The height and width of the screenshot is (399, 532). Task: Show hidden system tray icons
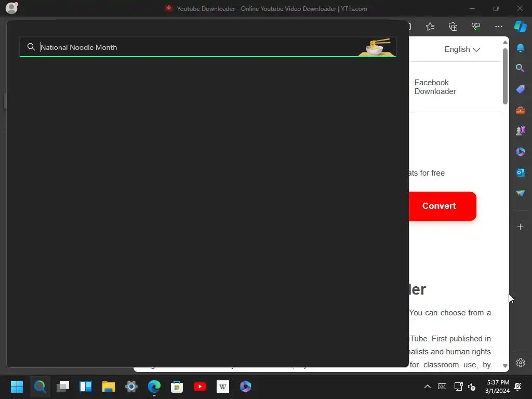click(x=428, y=387)
